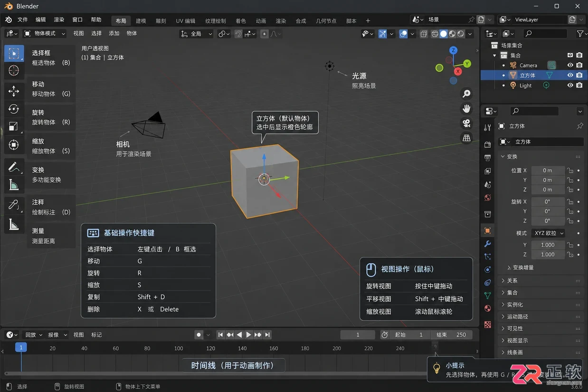Screen dimensions: 588x392
Task: Toggle render camera icon for Light row
Action: (579, 86)
